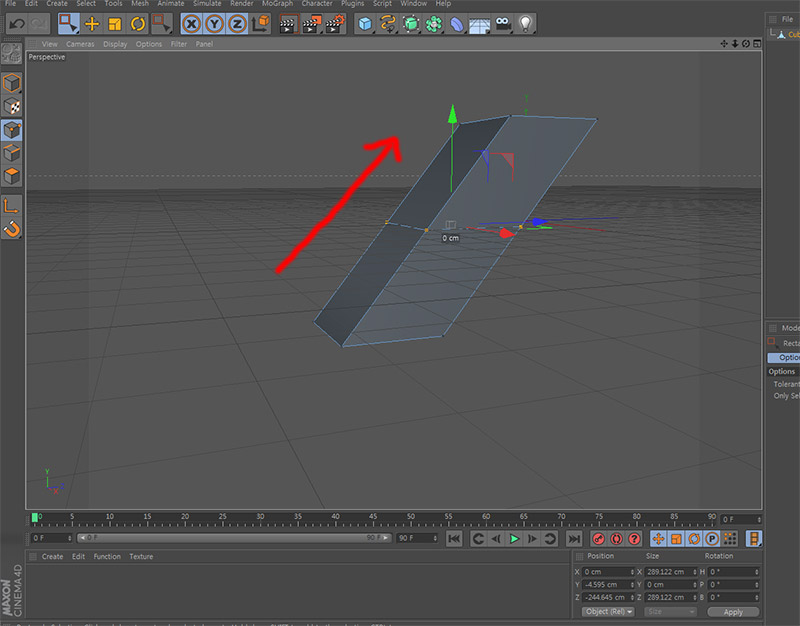Switch to Polygons mode
800x626 pixels.
(x=11, y=177)
